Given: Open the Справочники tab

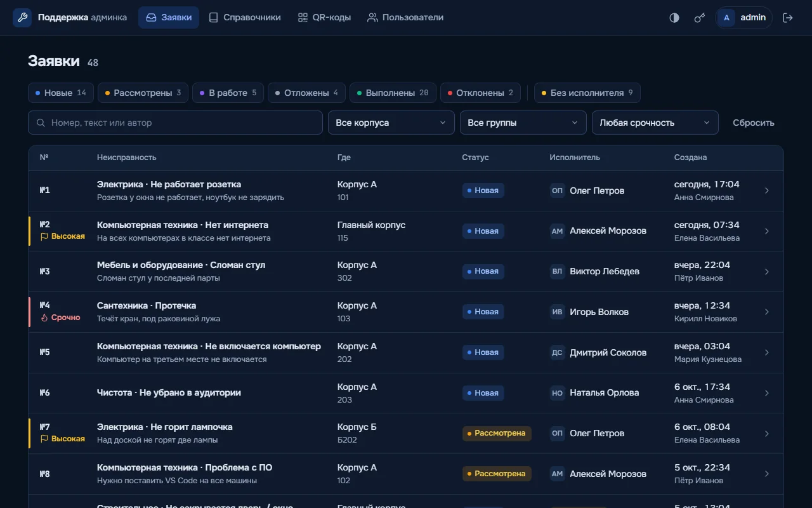Looking at the screenshot, I should pyautogui.click(x=245, y=18).
